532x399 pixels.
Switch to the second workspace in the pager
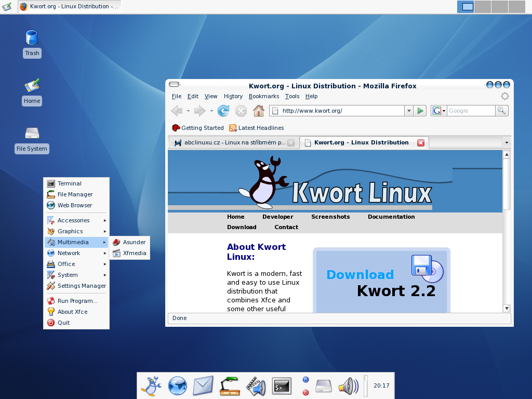pyautogui.click(x=483, y=7)
